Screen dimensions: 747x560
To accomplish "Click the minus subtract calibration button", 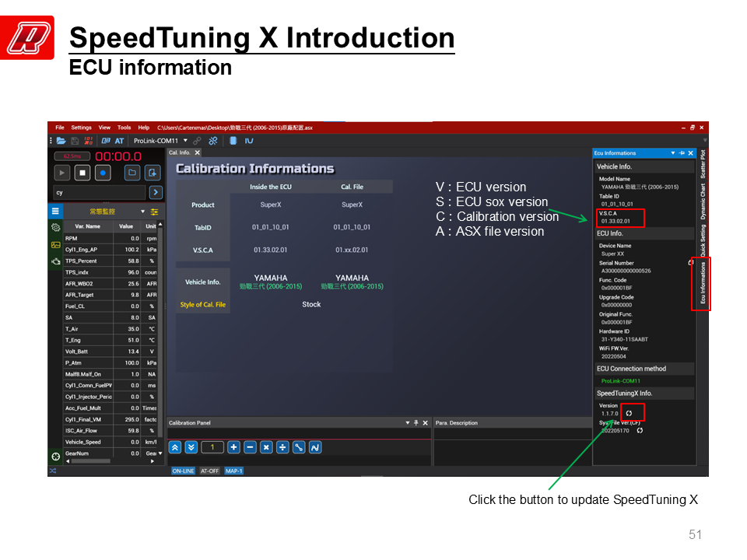I will click(250, 447).
